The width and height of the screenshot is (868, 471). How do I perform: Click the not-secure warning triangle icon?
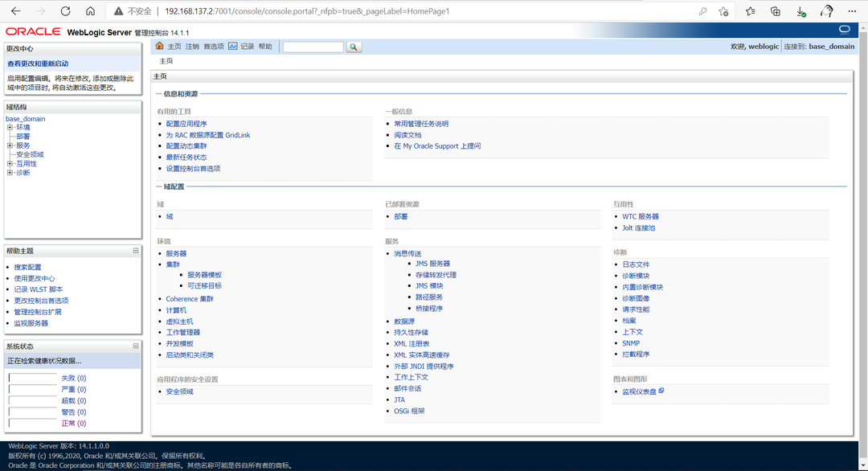click(118, 11)
